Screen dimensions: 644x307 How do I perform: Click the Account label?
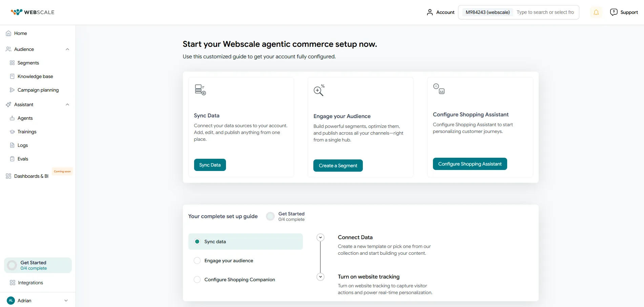[x=445, y=12]
